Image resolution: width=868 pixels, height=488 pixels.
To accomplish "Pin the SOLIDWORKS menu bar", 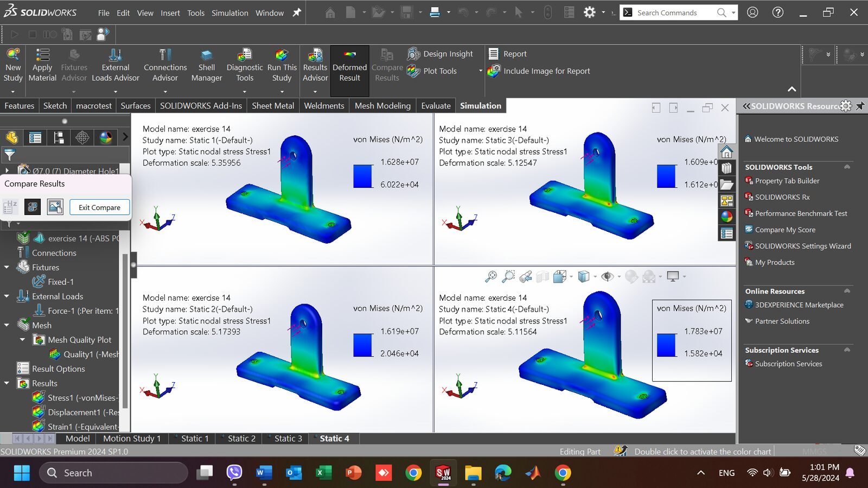I will click(297, 12).
